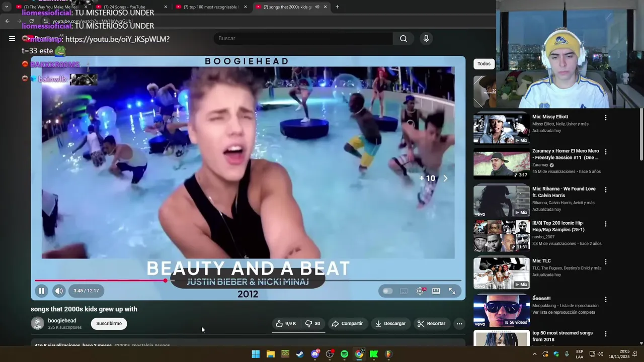This screenshot has height=362, width=644.
Task: Open options for the Zaramay video
Action: pyautogui.click(x=606, y=152)
